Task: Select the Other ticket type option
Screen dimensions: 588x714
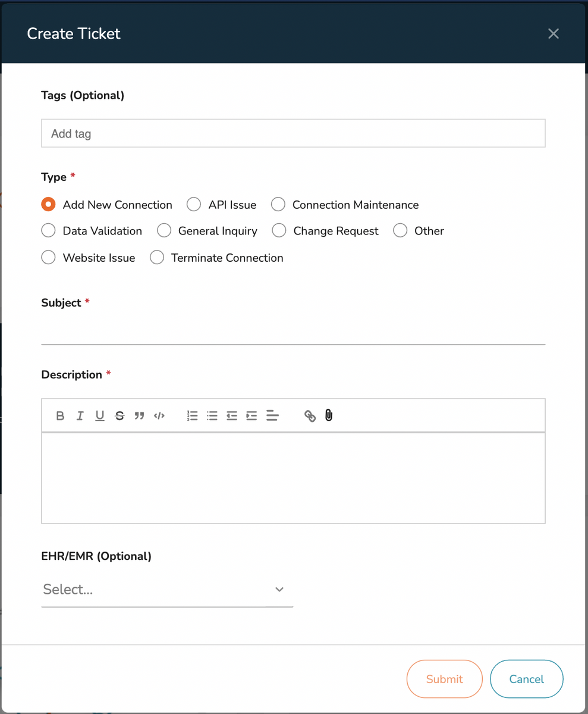Action: click(x=400, y=231)
